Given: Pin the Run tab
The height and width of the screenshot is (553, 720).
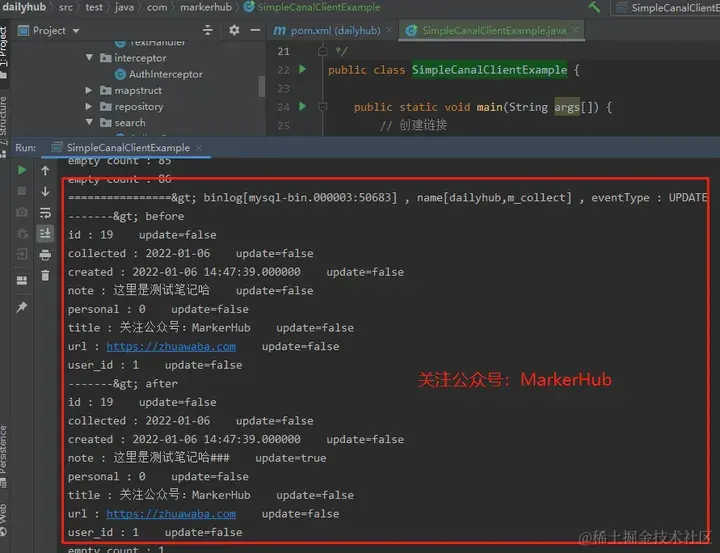Looking at the screenshot, I should point(22,307).
